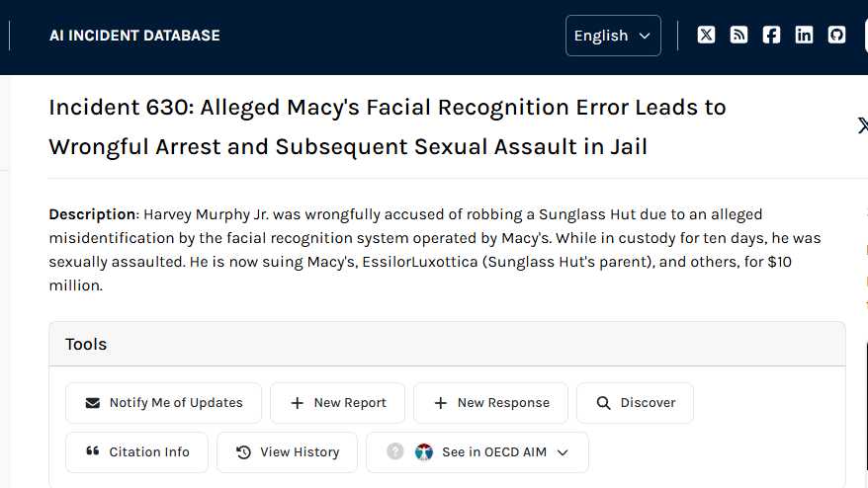Expand the See in OECD AIM dropdown
The image size is (868, 488).
477,452
